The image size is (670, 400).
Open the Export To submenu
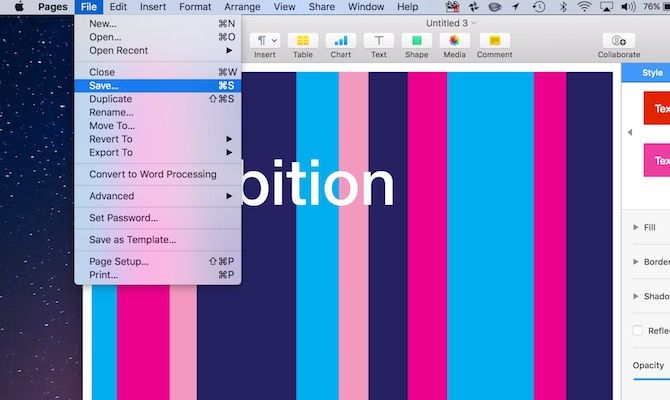(x=158, y=152)
